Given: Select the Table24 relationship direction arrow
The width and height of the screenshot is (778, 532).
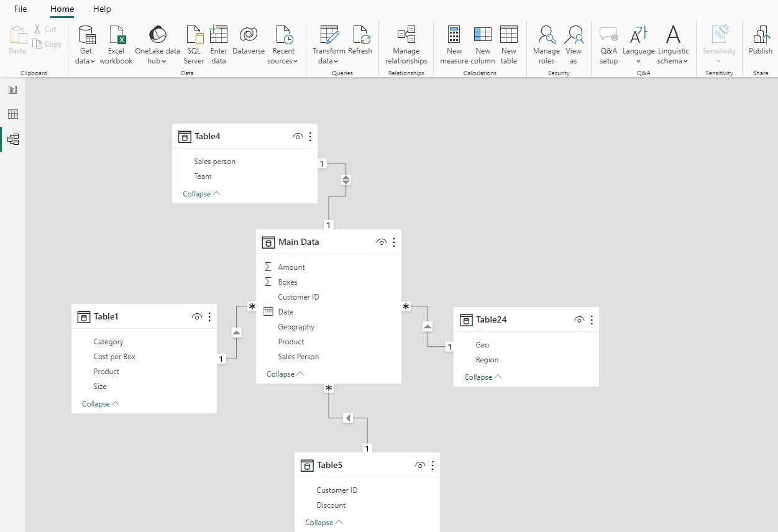Looking at the screenshot, I should (x=428, y=326).
